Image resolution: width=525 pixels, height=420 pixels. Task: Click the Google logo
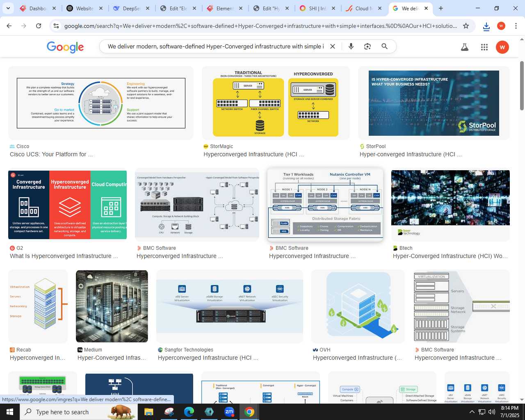tap(65, 47)
